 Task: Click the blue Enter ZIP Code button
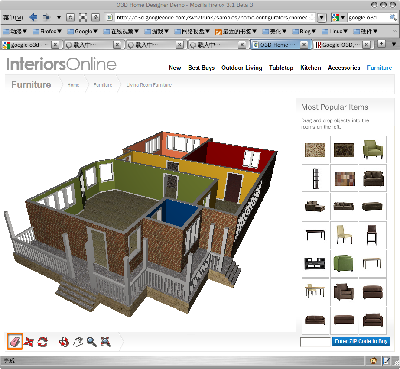pyautogui.click(x=361, y=341)
